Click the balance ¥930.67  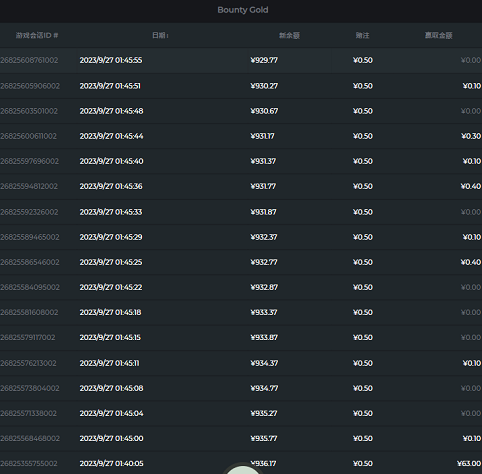click(264, 111)
